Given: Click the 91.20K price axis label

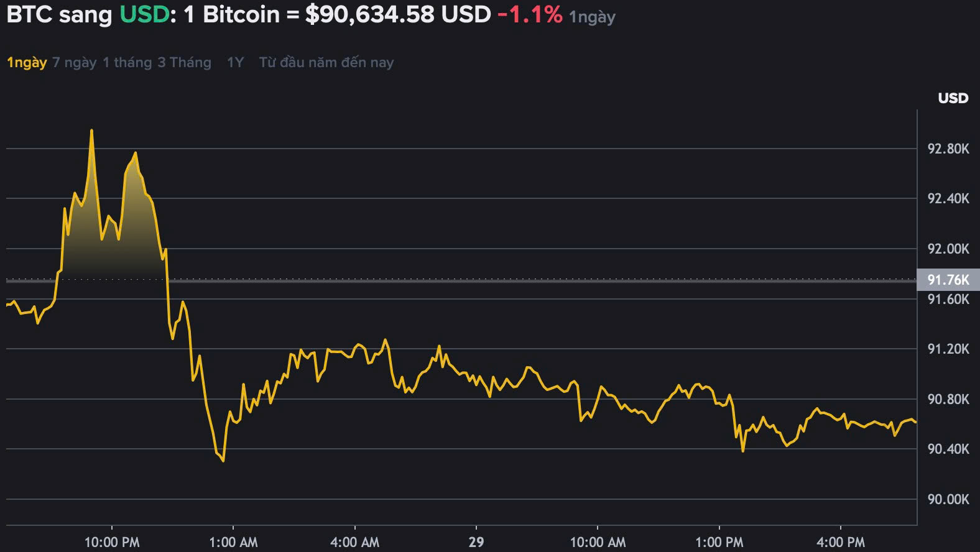Looking at the screenshot, I should click(x=948, y=349).
